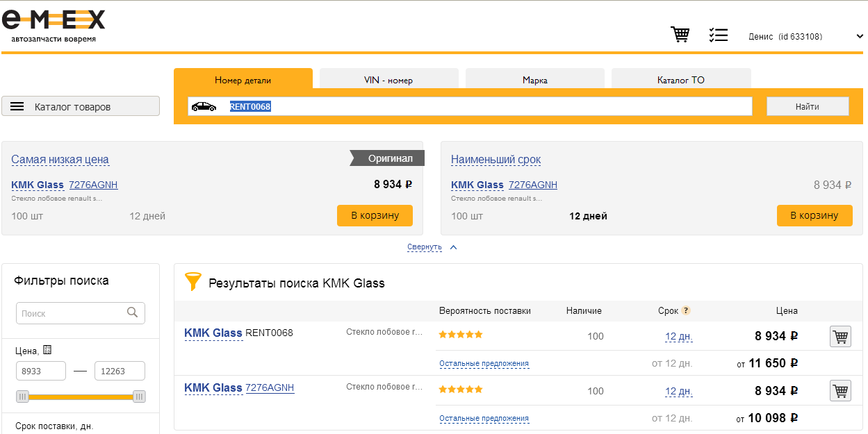Click KMK Glass in the RENT0068 result row
This screenshot has width=868, height=434.
tap(213, 333)
